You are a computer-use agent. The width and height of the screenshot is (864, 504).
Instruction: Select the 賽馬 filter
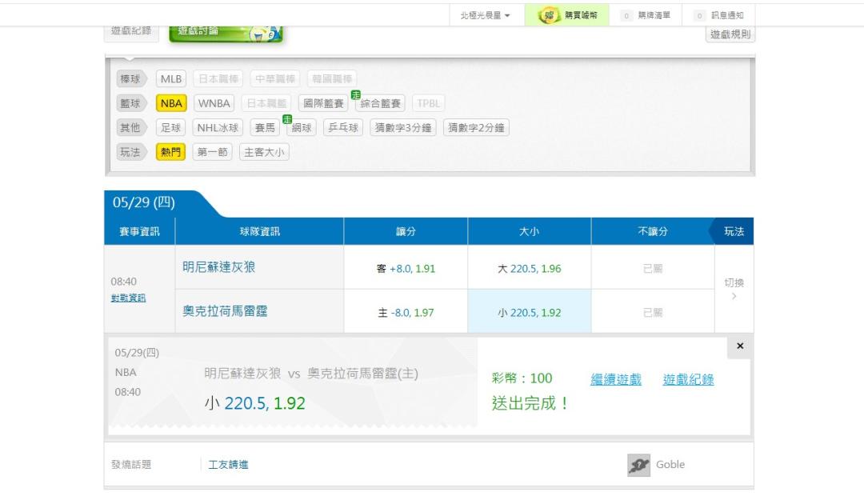coord(265,128)
